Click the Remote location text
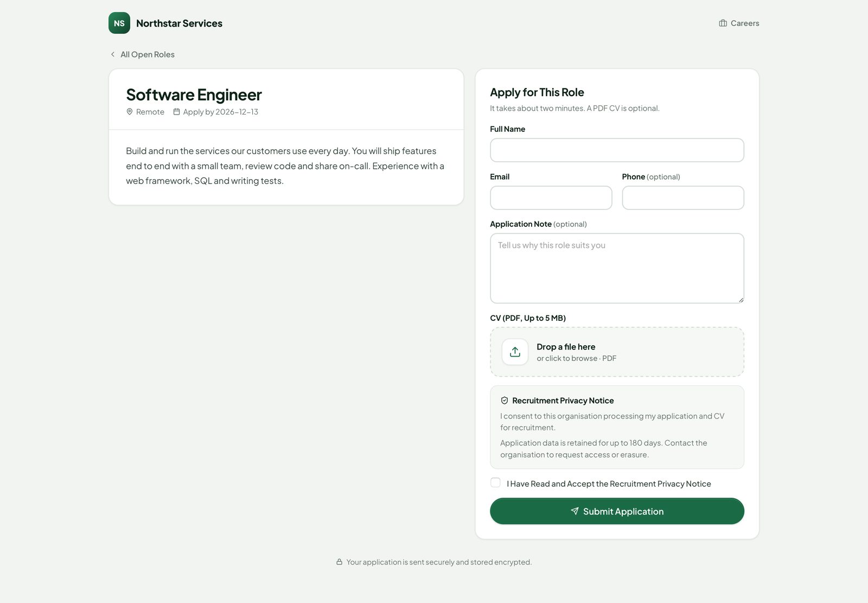The height and width of the screenshot is (603, 868). [150, 112]
